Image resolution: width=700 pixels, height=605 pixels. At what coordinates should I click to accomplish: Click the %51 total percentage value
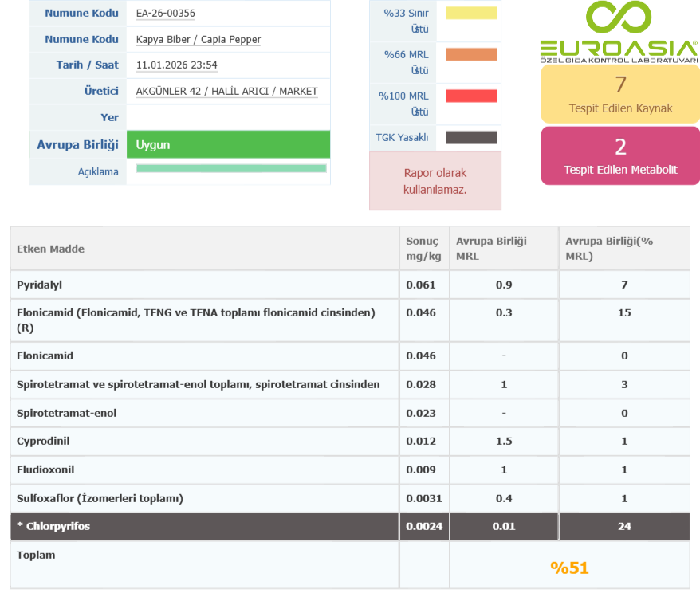(569, 568)
